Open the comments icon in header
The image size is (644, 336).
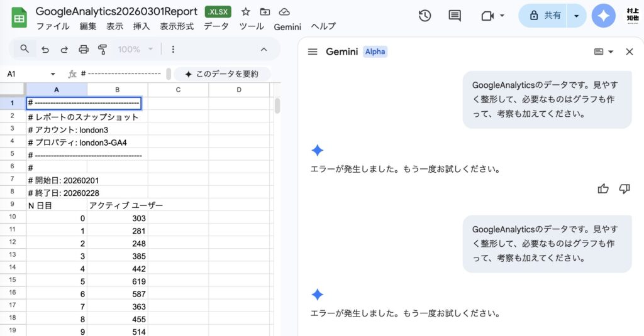(455, 16)
